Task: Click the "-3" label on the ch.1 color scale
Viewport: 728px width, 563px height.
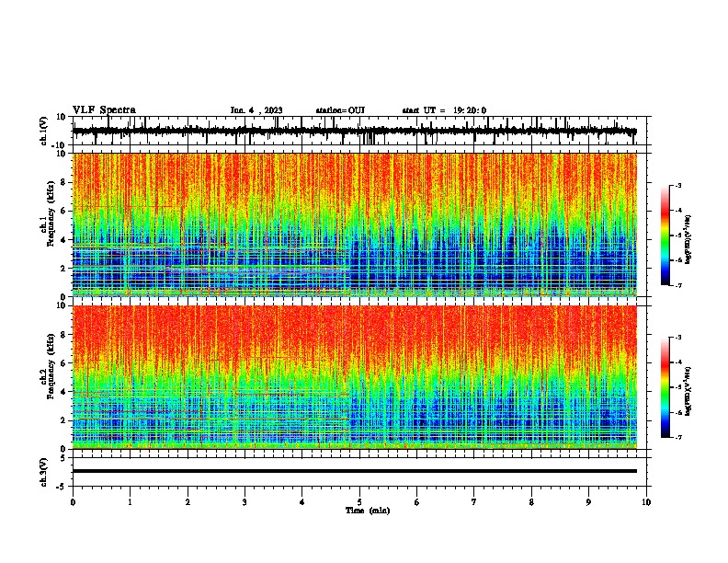Action: (x=678, y=186)
